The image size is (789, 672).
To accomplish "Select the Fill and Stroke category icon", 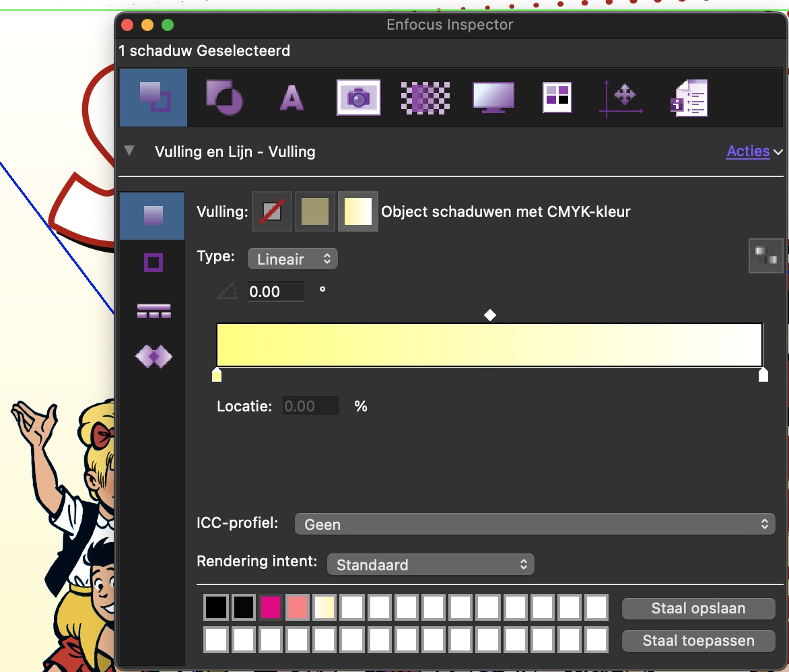I will click(x=153, y=98).
